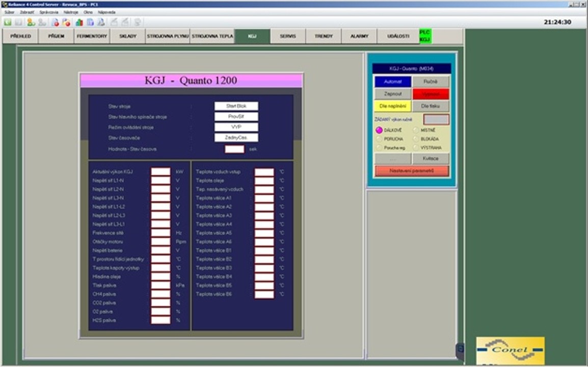
Task: Click the magenta DÁLKOVĚ indicator
Action: [x=379, y=130]
